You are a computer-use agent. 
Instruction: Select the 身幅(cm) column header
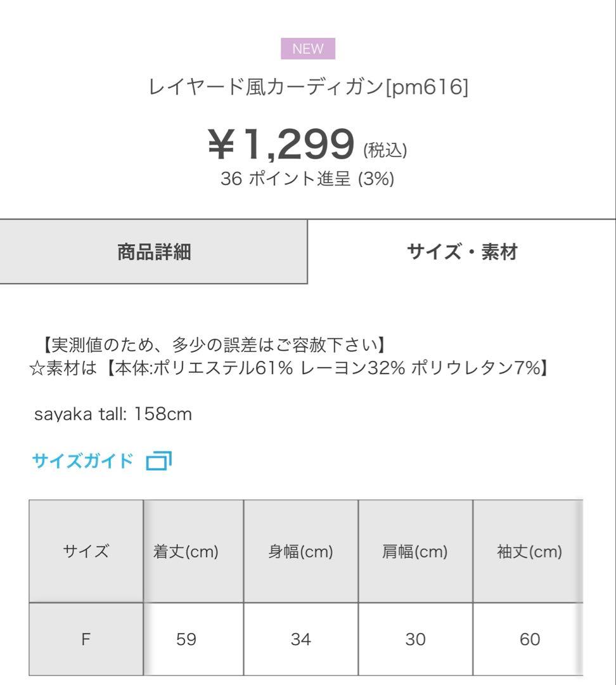pos(301,551)
